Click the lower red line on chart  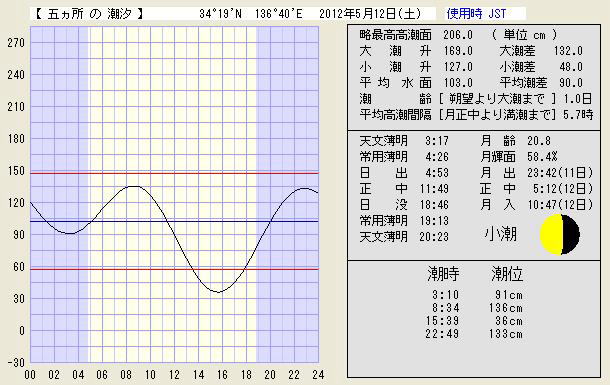click(174, 269)
